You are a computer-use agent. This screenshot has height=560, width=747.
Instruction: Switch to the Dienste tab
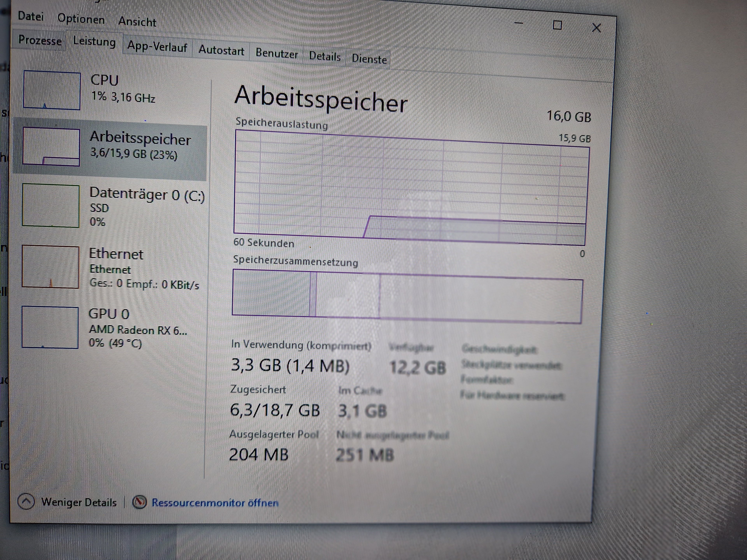[x=369, y=59]
